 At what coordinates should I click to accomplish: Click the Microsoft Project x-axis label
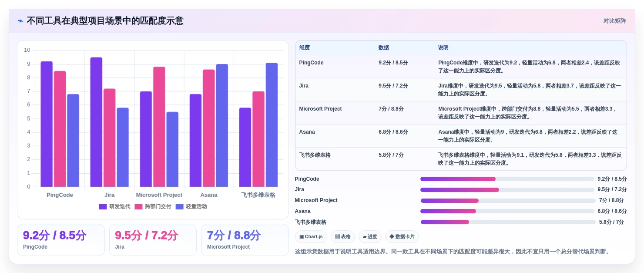pos(159,195)
